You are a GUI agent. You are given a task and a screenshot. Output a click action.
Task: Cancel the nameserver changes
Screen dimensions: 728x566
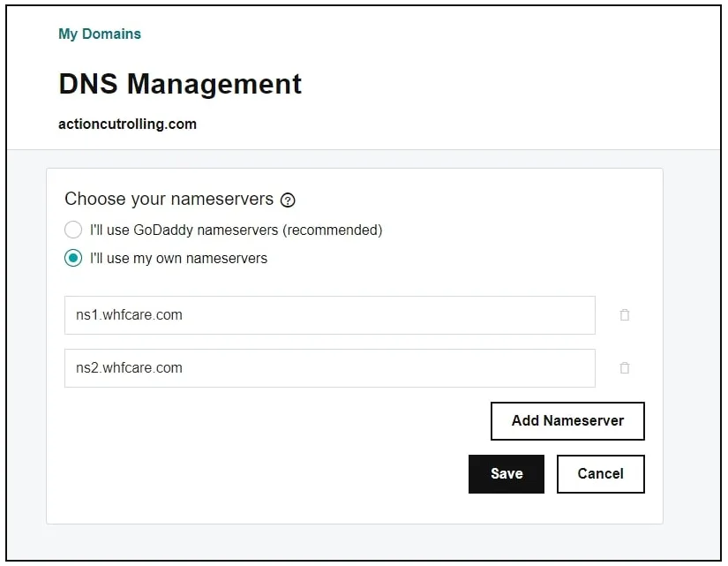pos(600,474)
